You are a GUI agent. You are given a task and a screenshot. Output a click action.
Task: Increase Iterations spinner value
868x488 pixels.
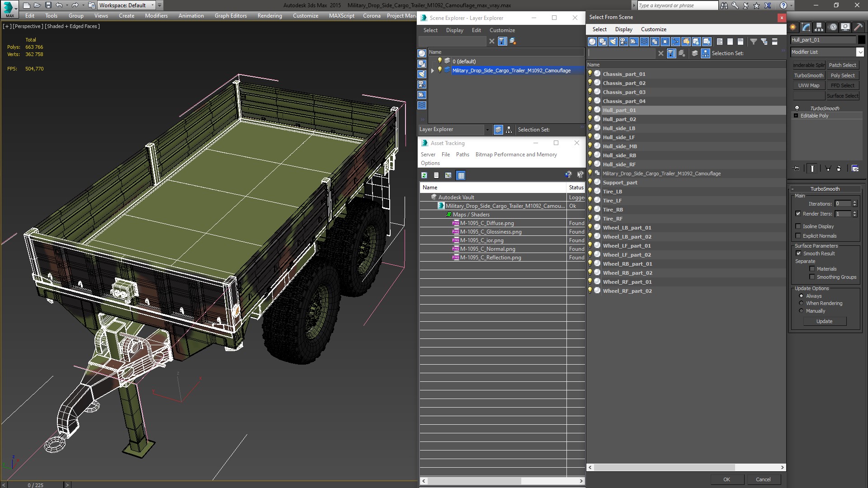point(854,202)
